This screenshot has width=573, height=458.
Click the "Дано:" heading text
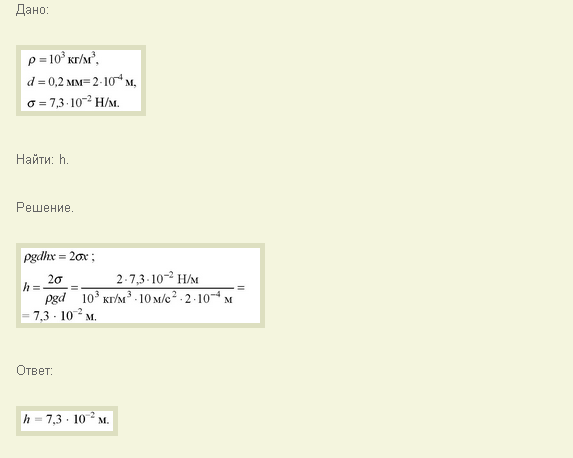coord(32,10)
